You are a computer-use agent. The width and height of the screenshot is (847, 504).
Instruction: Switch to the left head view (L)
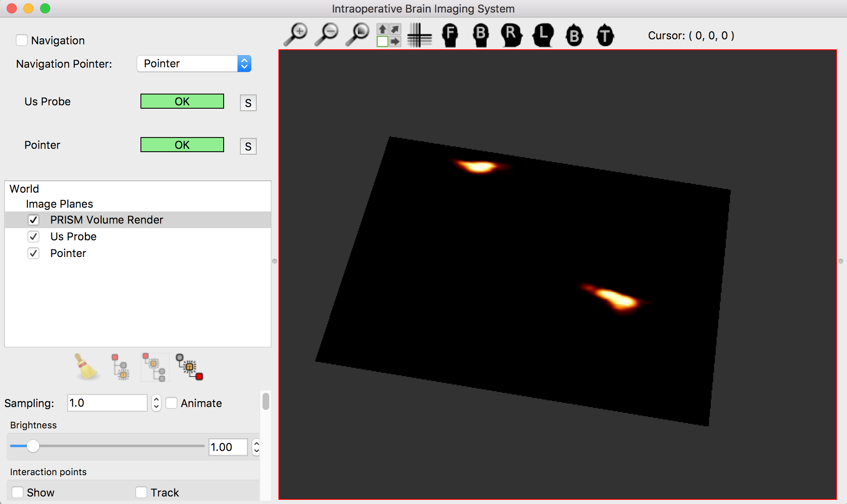click(x=543, y=36)
